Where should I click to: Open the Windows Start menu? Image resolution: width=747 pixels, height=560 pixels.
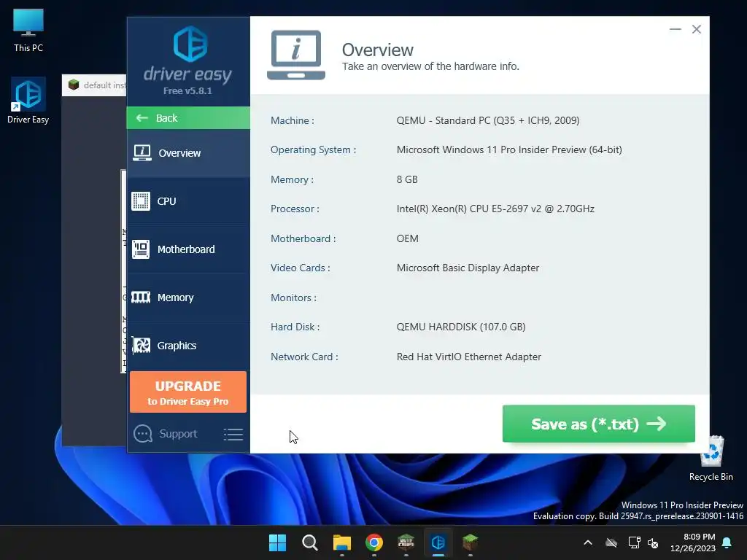pyautogui.click(x=277, y=542)
